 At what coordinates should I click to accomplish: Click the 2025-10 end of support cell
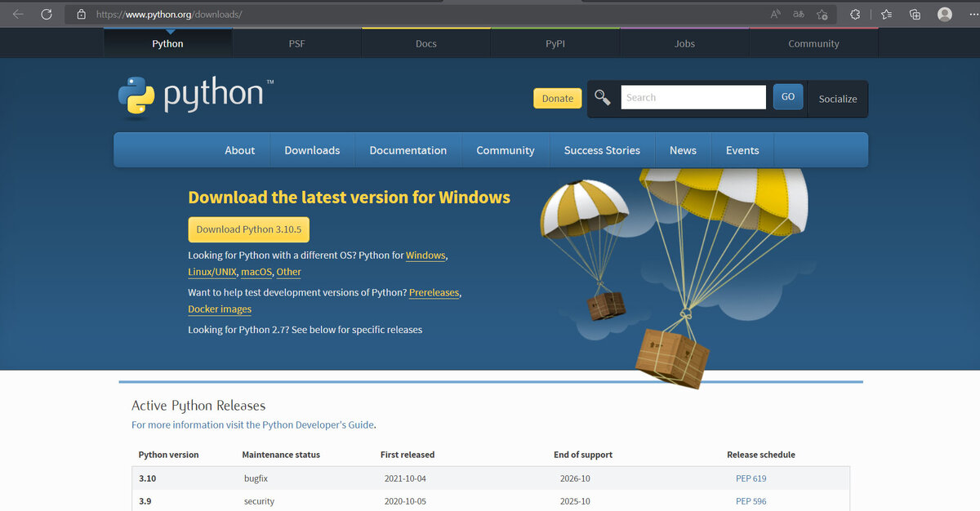575,501
